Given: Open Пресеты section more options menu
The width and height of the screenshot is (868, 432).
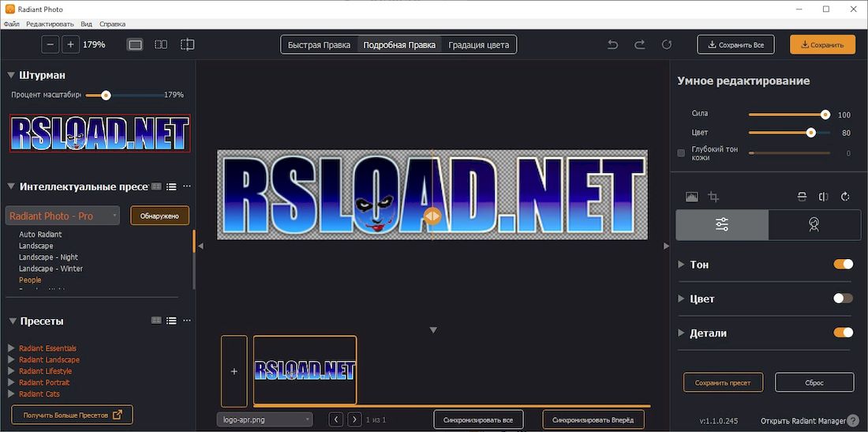Looking at the screenshot, I should click(x=186, y=321).
